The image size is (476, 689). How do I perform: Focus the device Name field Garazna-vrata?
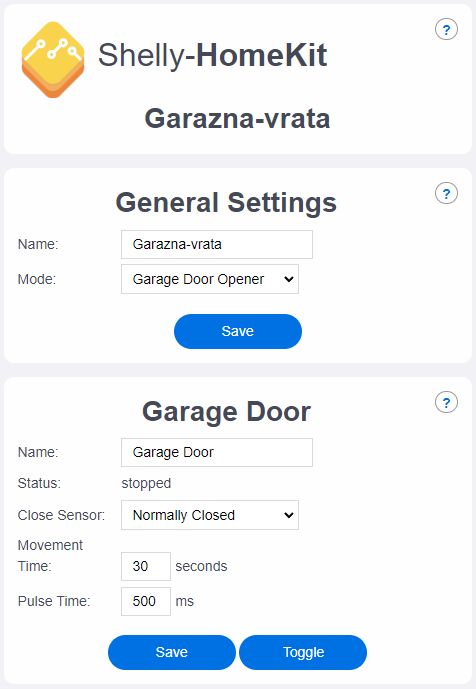[217, 244]
